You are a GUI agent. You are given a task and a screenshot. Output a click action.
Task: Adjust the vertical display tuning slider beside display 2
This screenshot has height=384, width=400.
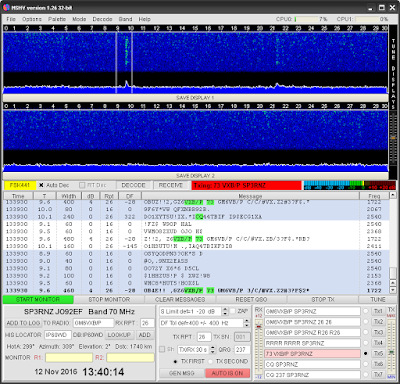tap(393, 138)
